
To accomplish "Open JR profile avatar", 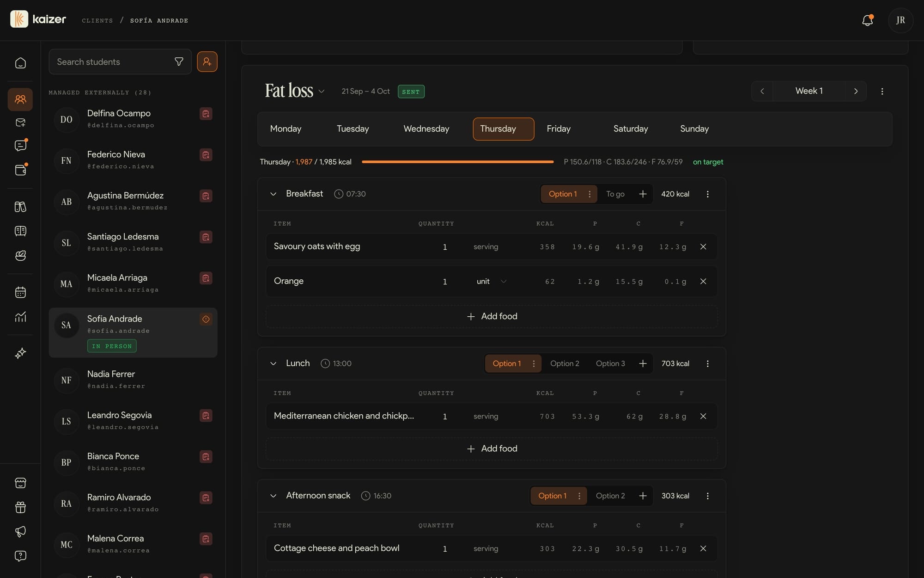I will coord(900,20).
